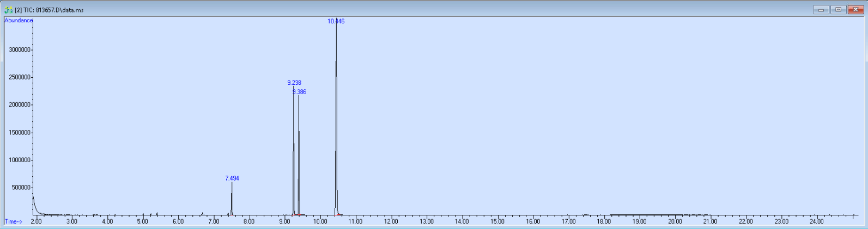
Task: Click the 18.00 time axis label
Action: tap(604, 221)
